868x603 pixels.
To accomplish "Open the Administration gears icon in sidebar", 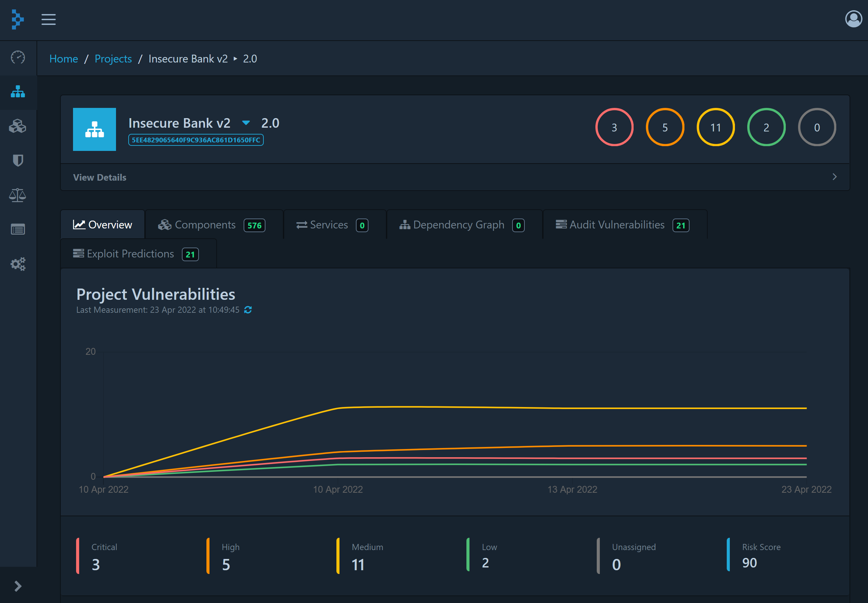I will (18, 264).
